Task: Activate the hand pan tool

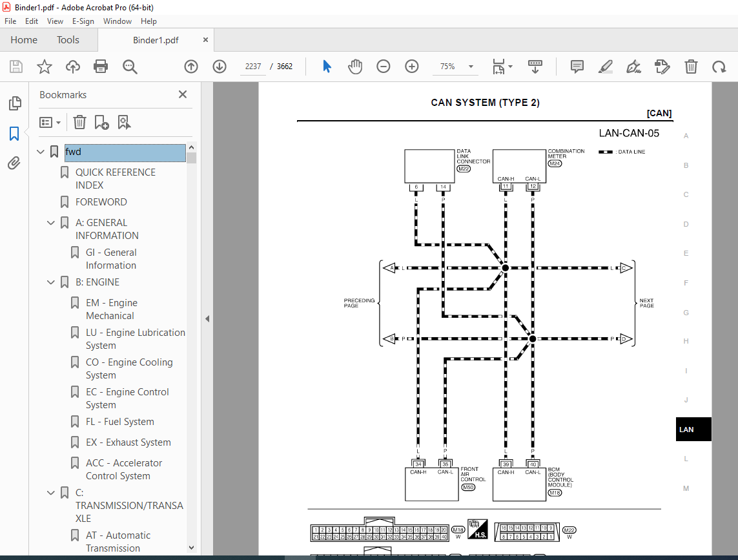Action: [355, 67]
